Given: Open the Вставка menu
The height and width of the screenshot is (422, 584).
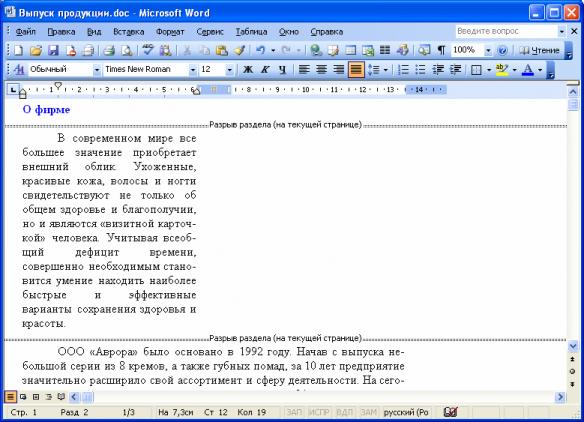Looking at the screenshot, I should point(128,32).
